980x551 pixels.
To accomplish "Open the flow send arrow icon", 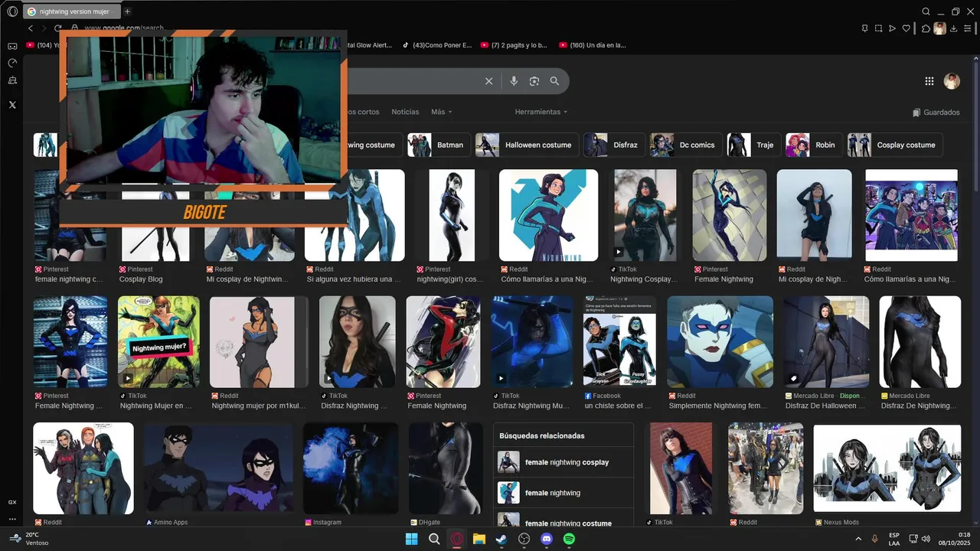I will click(x=892, y=28).
